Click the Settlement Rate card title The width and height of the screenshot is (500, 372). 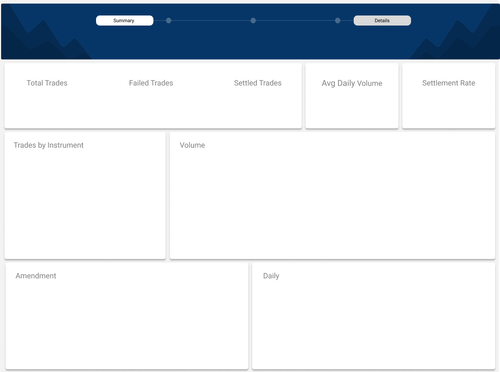pyautogui.click(x=449, y=83)
